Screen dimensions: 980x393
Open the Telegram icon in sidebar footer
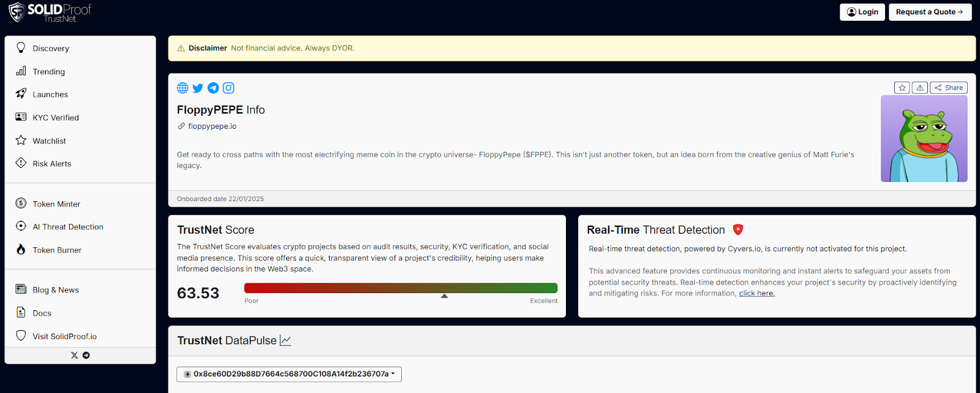[86, 355]
